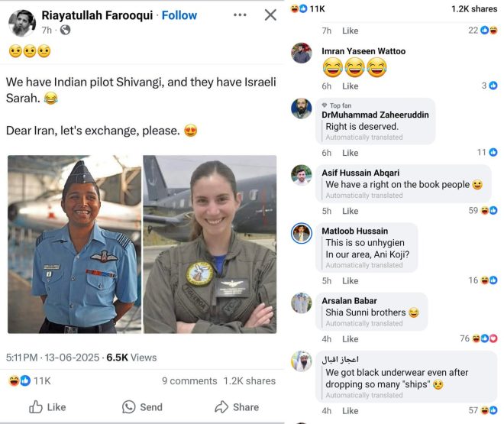Open Riayatullah Farooqui's profile picture

(x=22, y=23)
